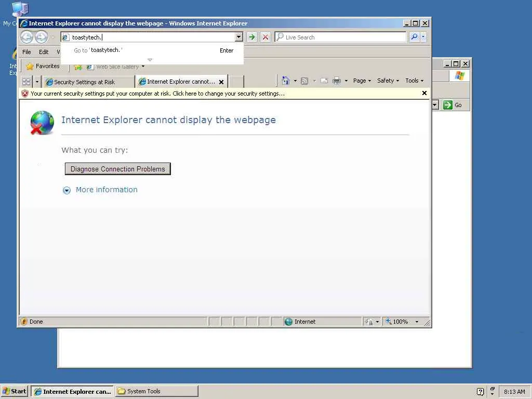Open the Favorites center

43,66
